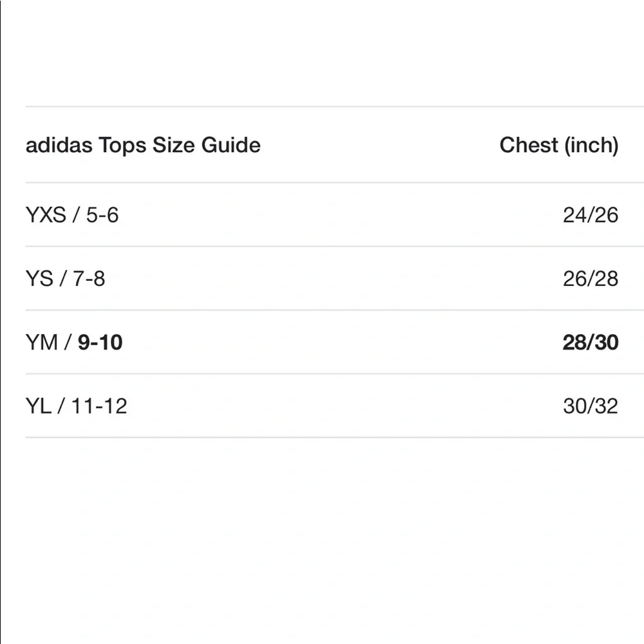Screen dimensions: 644x644
Task: Select the YS / 7-8 size label
Action: [65, 278]
